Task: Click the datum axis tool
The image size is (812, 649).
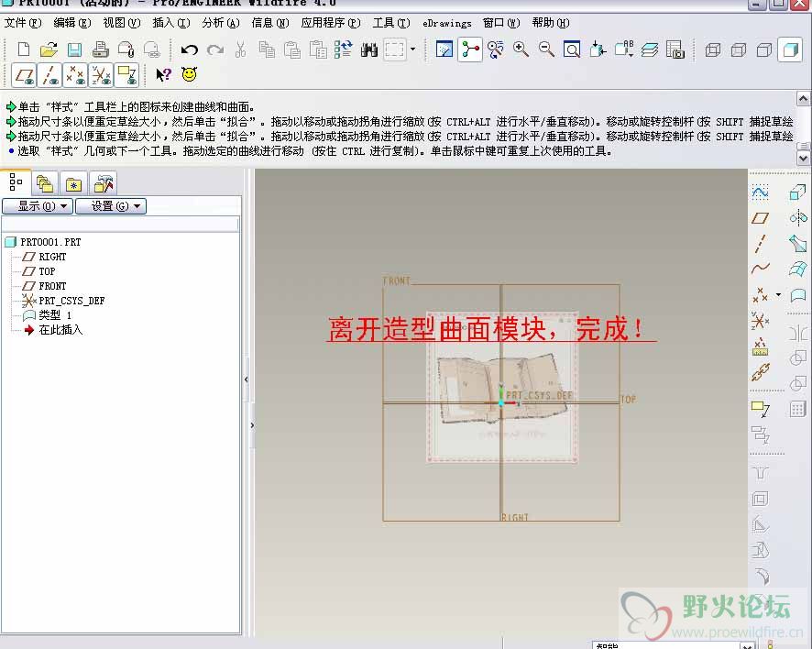Action: 760,243
